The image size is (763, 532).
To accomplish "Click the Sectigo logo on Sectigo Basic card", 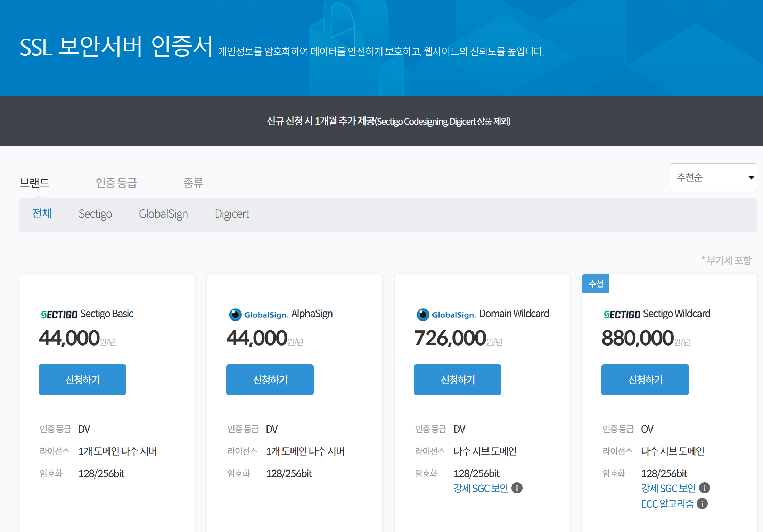I will (59, 315).
